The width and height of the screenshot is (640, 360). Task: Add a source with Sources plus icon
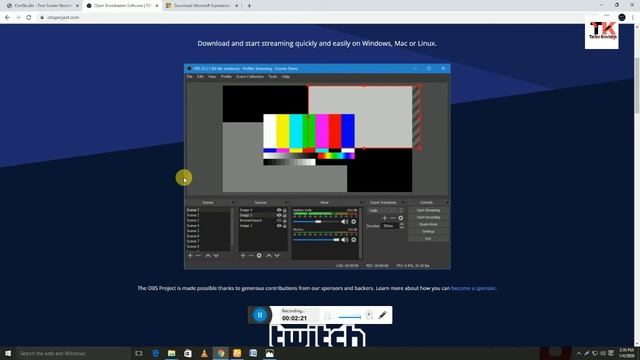pyautogui.click(x=243, y=256)
